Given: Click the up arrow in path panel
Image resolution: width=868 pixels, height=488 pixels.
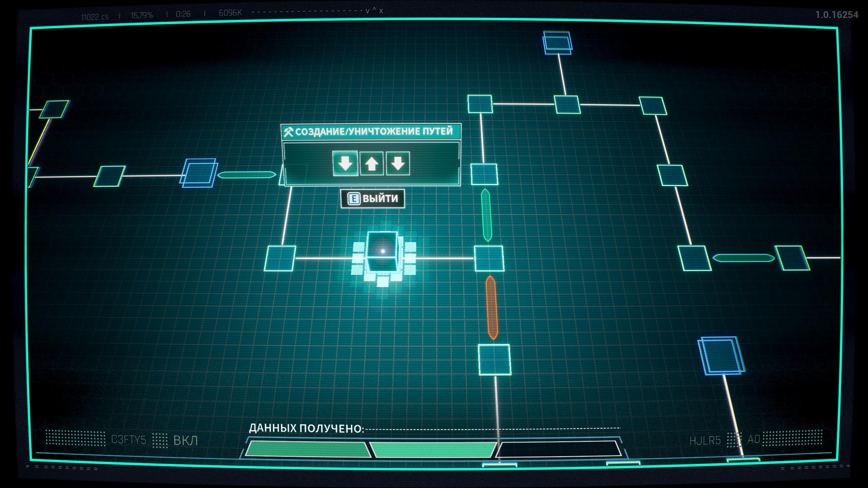Looking at the screenshot, I should (371, 163).
